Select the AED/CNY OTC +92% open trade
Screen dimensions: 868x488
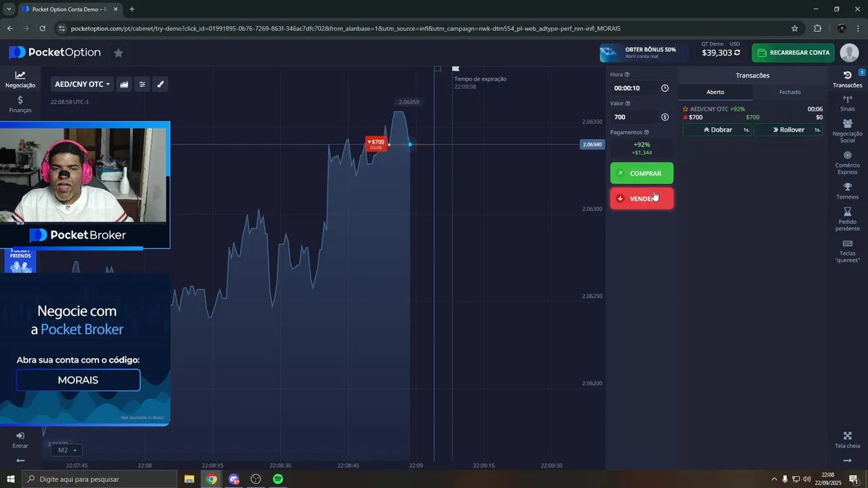tap(753, 113)
